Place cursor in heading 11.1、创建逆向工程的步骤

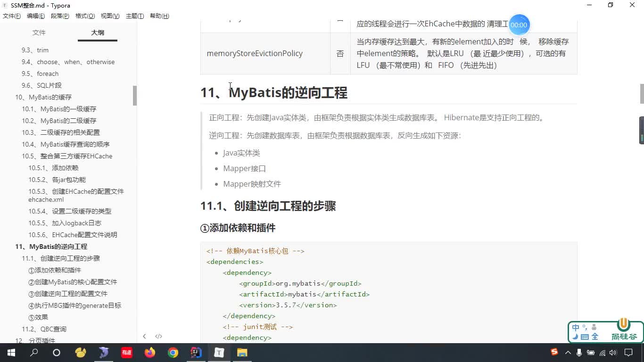[268, 206]
